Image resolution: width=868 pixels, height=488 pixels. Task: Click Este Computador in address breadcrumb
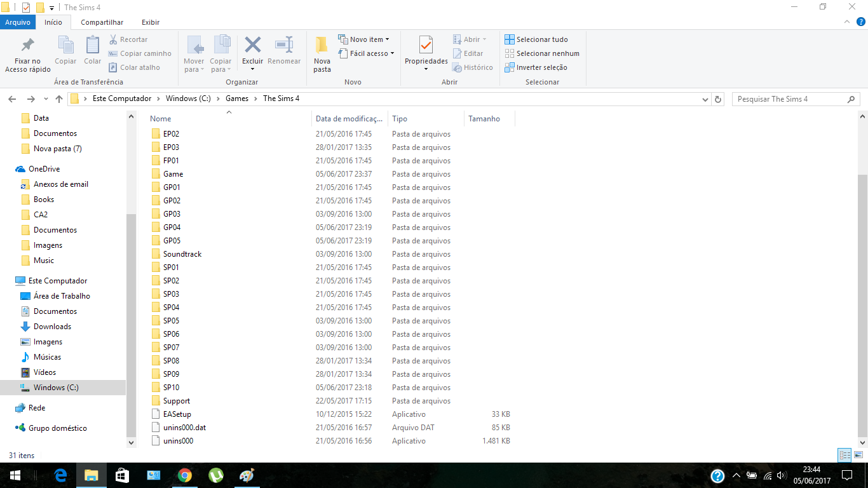pyautogui.click(x=122, y=98)
